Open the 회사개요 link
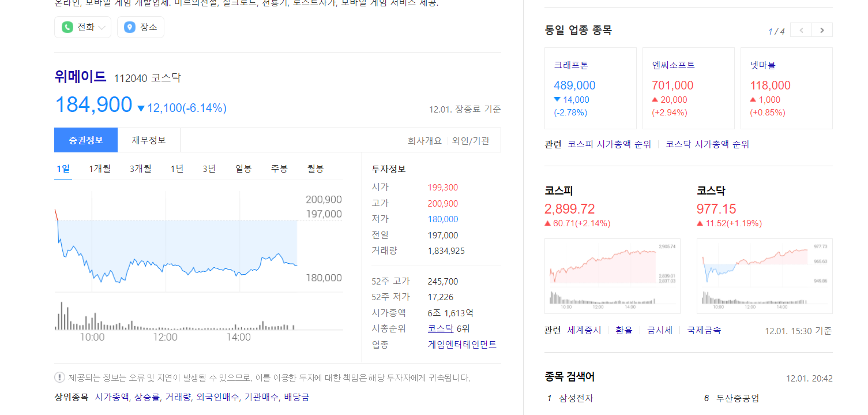 [424, 140]
